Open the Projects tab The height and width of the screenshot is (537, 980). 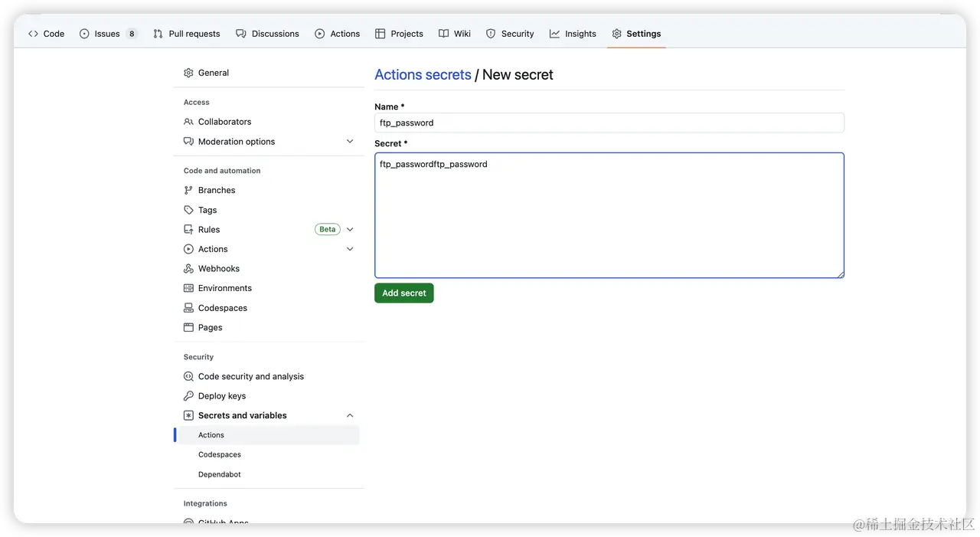coord(399,34)
